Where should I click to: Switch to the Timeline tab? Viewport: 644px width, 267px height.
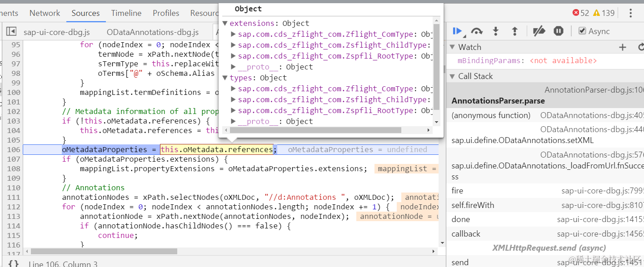pos(126,13)
